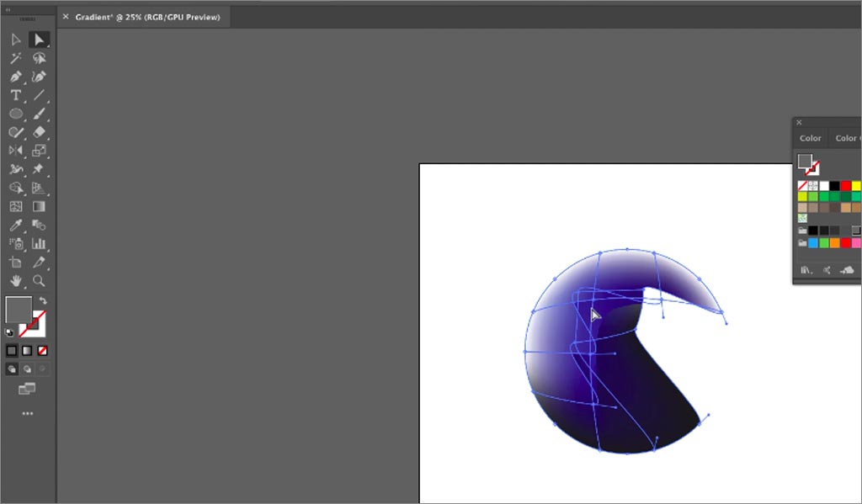Select the Direct Selection tool

click(x=39, y=39)
